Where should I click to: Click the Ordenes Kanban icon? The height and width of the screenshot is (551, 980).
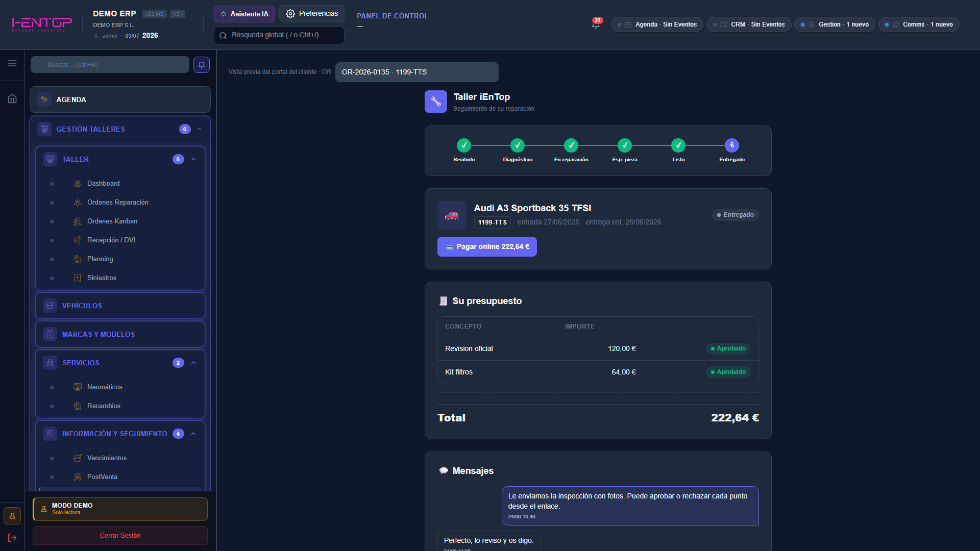78,221
